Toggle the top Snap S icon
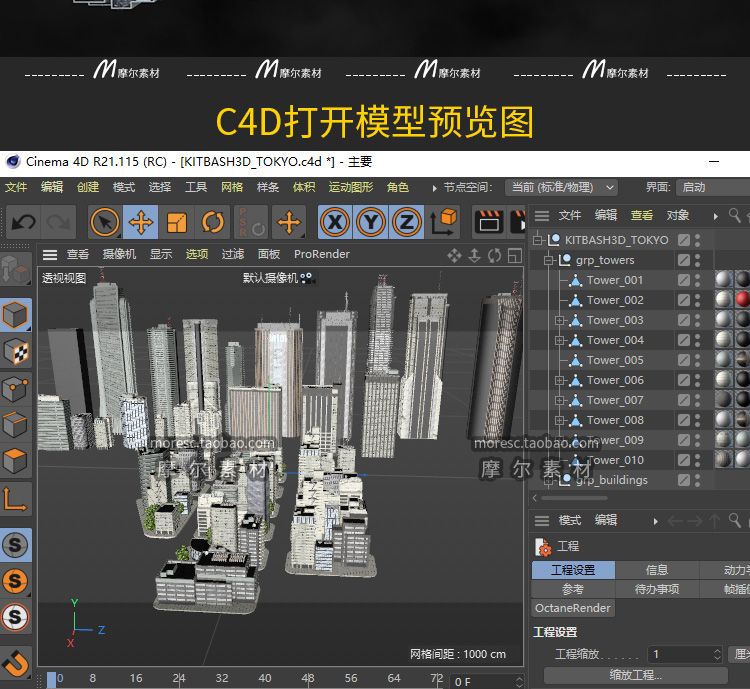The height and width of the screenshot is (689, 750). coord(15,545)
